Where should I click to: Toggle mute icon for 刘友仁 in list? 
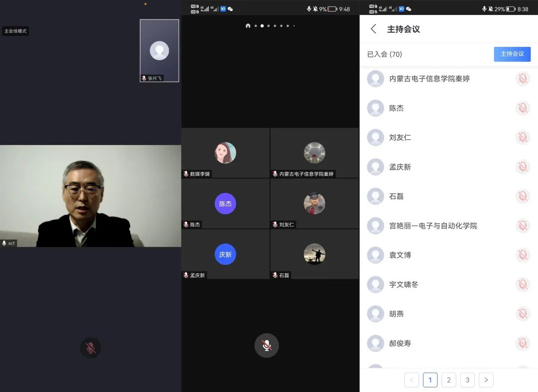click(x=523, y=137)
